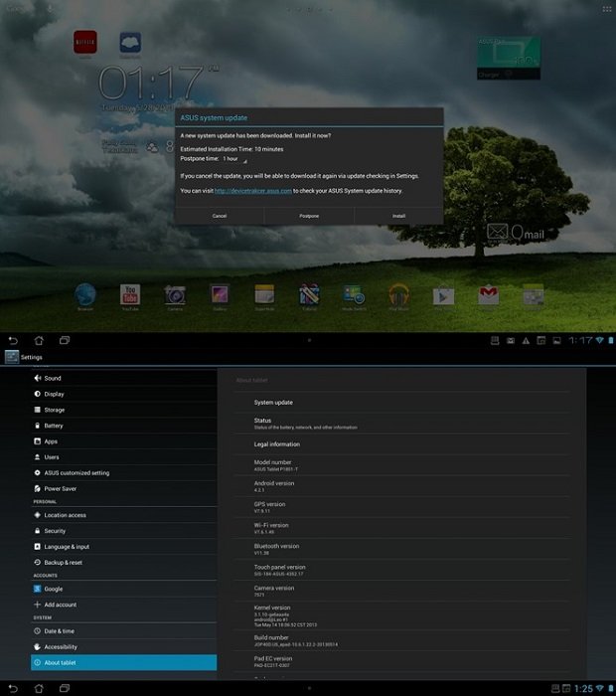The height and width of the screenshot is (696, 616).
Task: Open the Gmail icon in the dock
Action: (x=488, y=294)
